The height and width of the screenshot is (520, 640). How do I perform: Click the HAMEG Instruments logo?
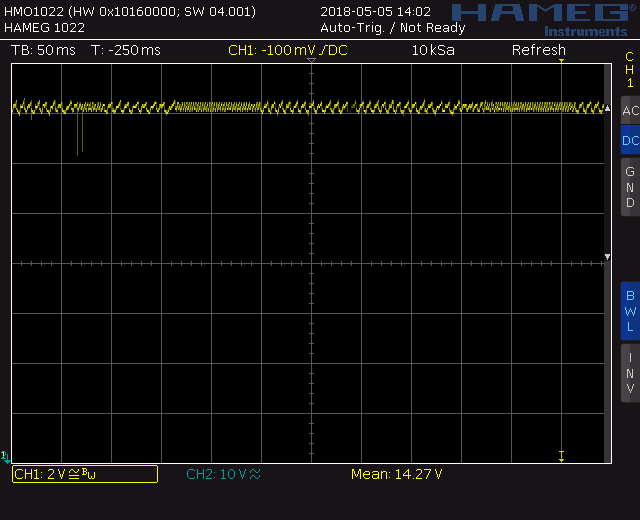tap(539, 17)
